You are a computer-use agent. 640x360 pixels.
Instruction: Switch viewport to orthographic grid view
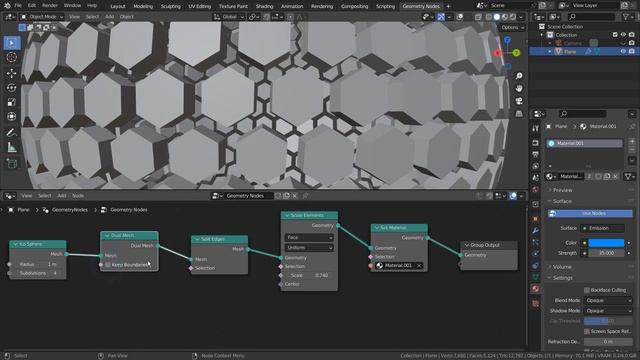pyautogui.click(x=519, y=113)
